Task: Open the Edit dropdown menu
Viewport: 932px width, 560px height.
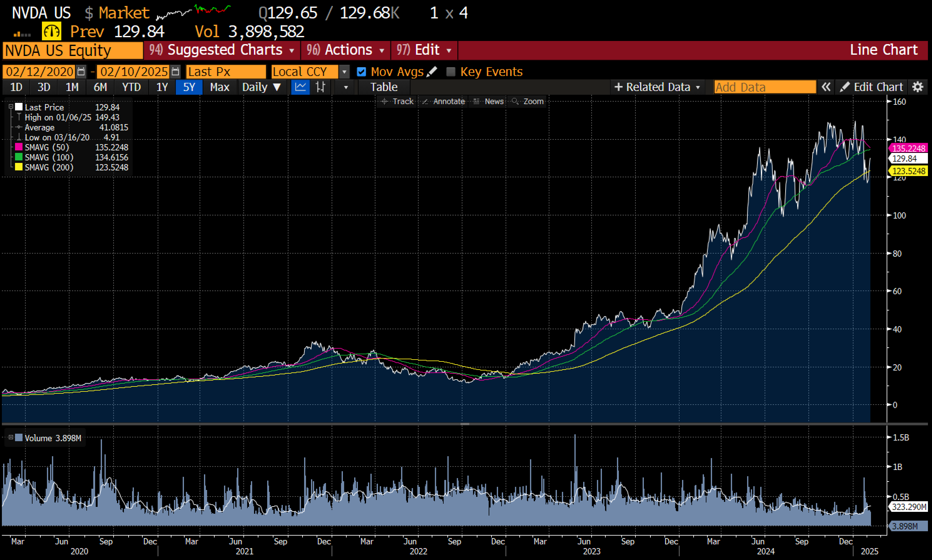Action: (424, 50)
